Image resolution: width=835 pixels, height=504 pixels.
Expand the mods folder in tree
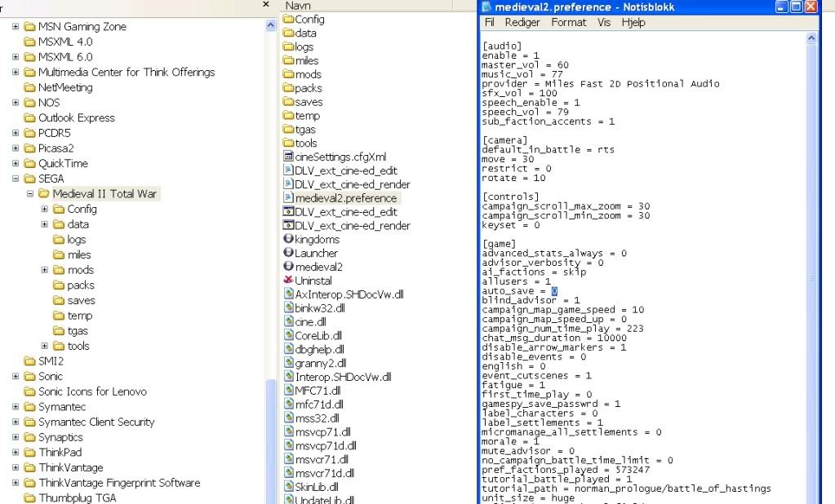(46, 270)
